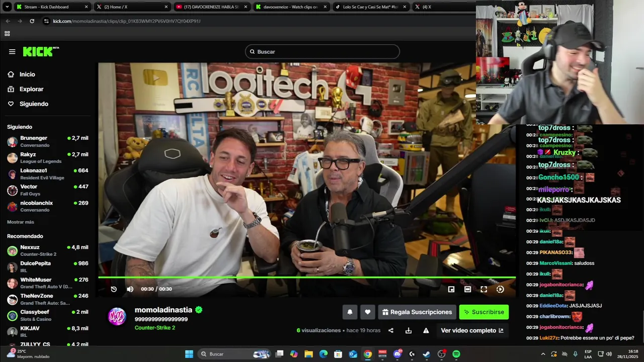Open Microsoft Store from the taskbar

tap(338, 354)
